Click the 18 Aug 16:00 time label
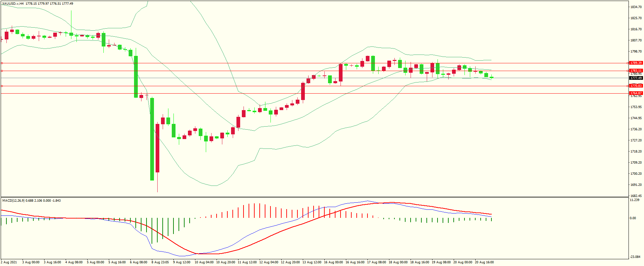This screenshot has height=266, width=644. (x=420, y=262)
